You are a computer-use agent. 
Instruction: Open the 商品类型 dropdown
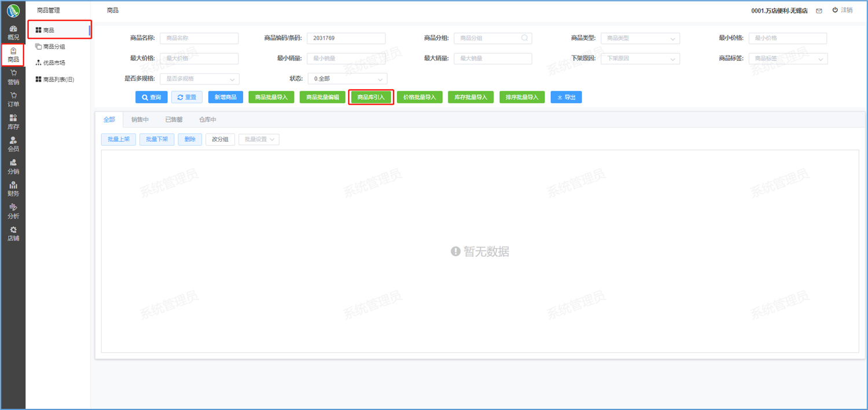[x=640, y=38]
